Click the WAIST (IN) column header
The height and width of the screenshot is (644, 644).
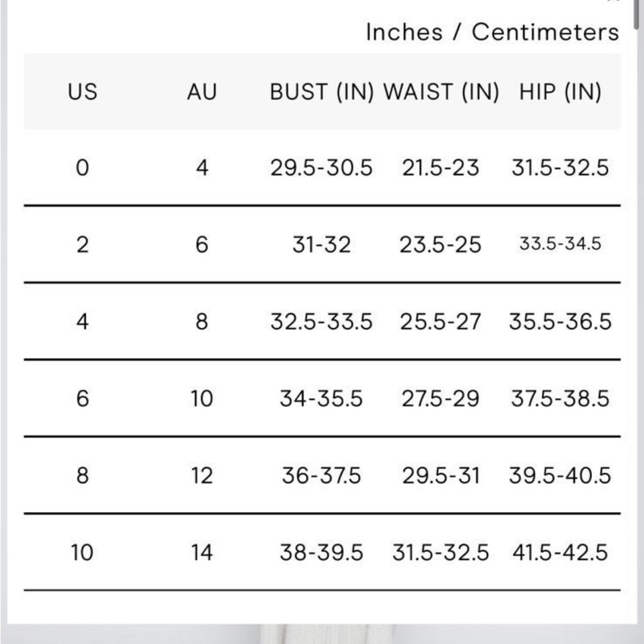coord(441,91)
